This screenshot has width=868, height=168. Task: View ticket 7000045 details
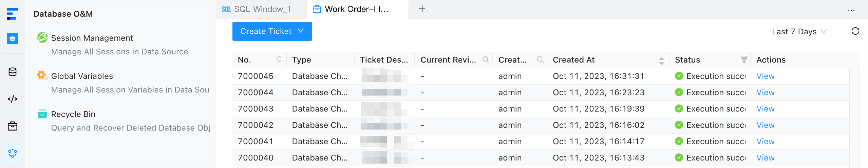click(x=765, y=76)
